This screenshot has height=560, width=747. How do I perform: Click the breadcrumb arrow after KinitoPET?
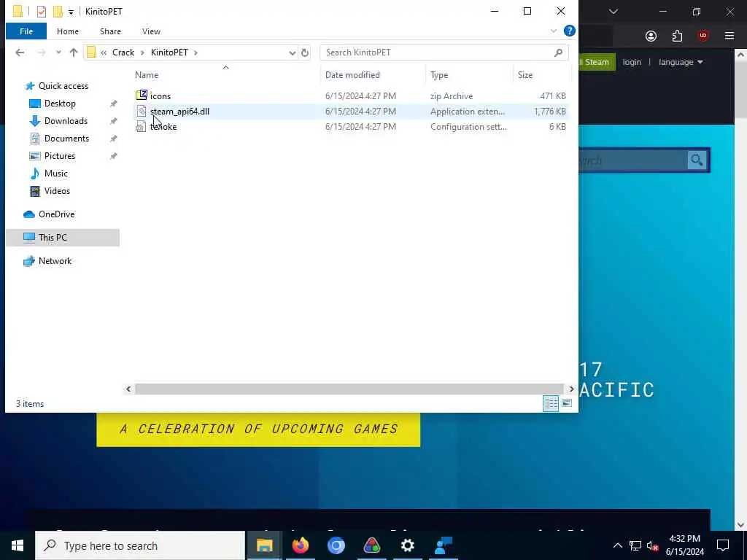[x=196, y=52]
